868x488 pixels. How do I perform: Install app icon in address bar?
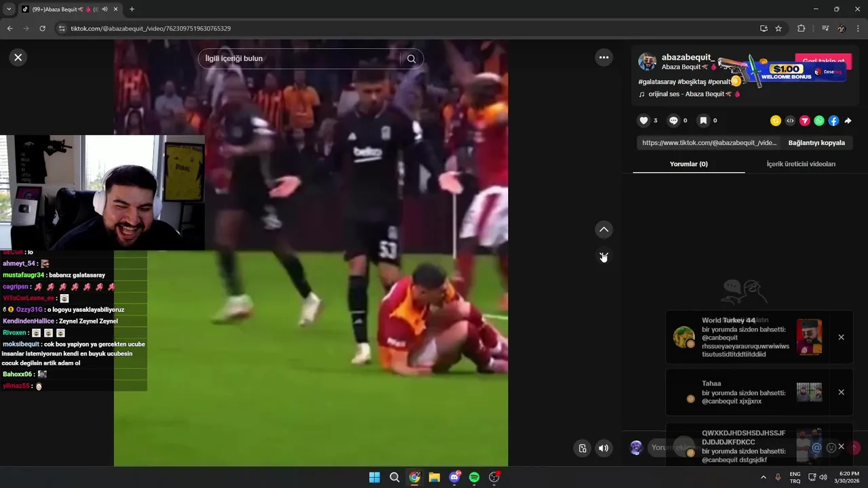[764, 28]
